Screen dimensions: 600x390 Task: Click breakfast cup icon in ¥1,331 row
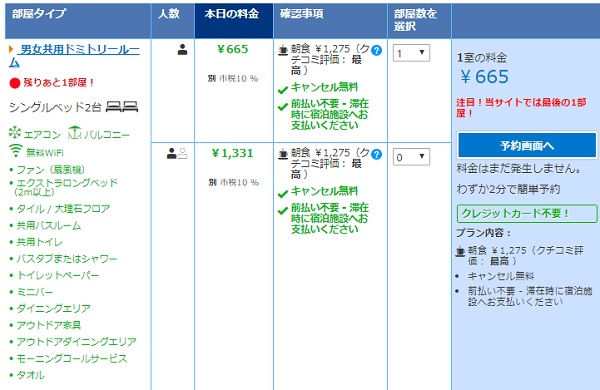tap(283, 154)
